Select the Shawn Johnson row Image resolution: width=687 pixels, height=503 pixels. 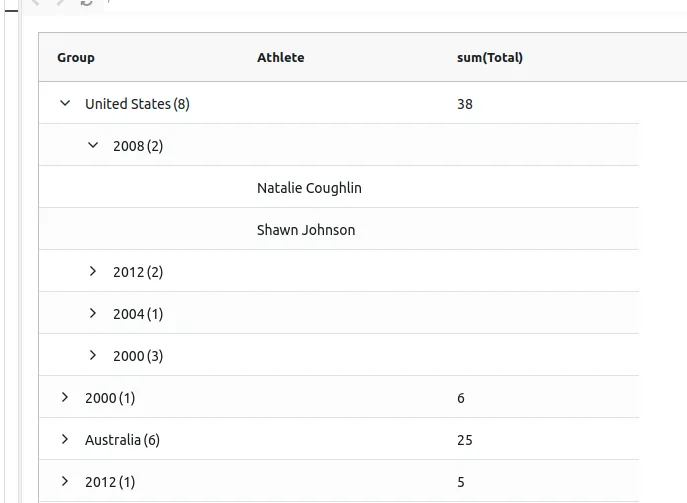(x=305, y=230)
